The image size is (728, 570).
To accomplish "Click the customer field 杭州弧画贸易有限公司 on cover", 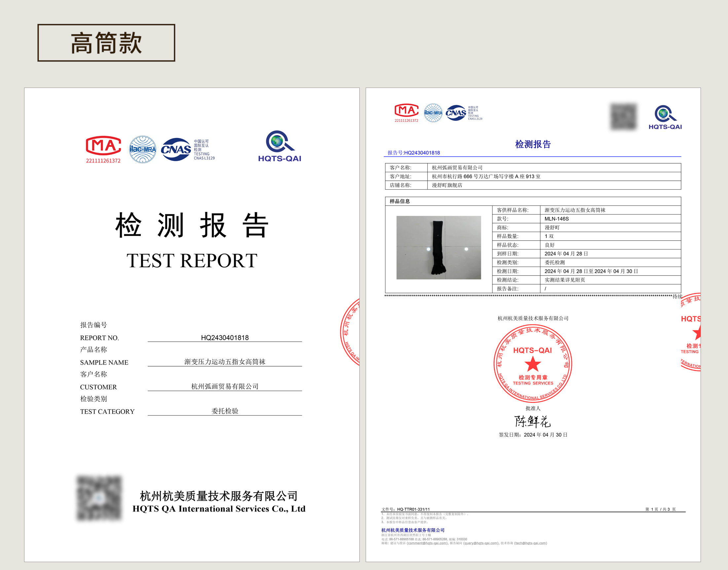I will tap(225, 387).
